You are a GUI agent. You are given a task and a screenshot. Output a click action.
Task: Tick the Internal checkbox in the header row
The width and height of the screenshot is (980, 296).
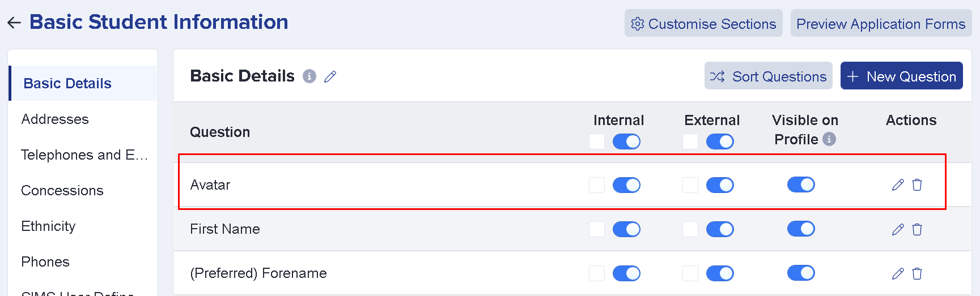point(597,141)
